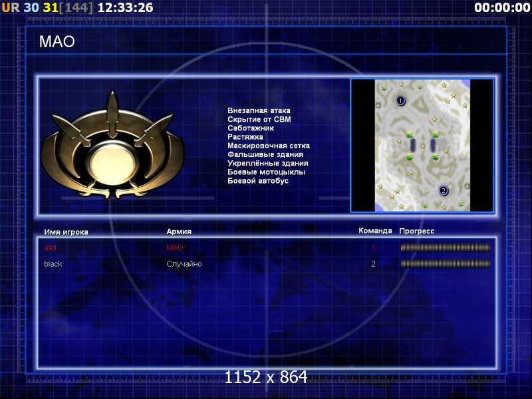Click the loading progress bar for asd

click(x=445, y=248)
